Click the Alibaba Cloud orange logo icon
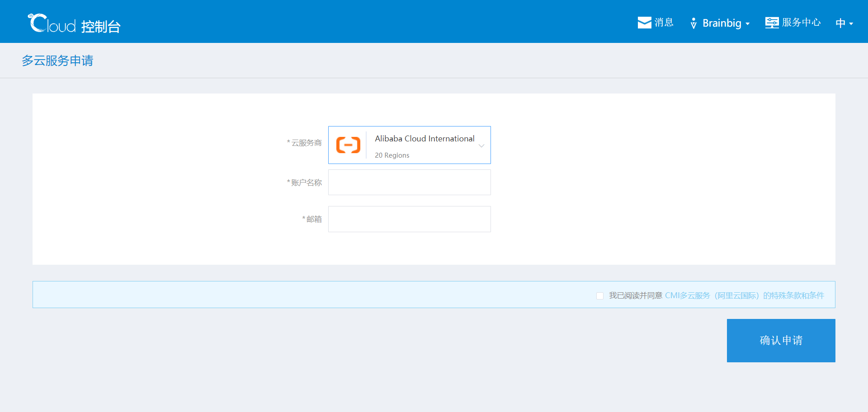 (x=348, y=145)
